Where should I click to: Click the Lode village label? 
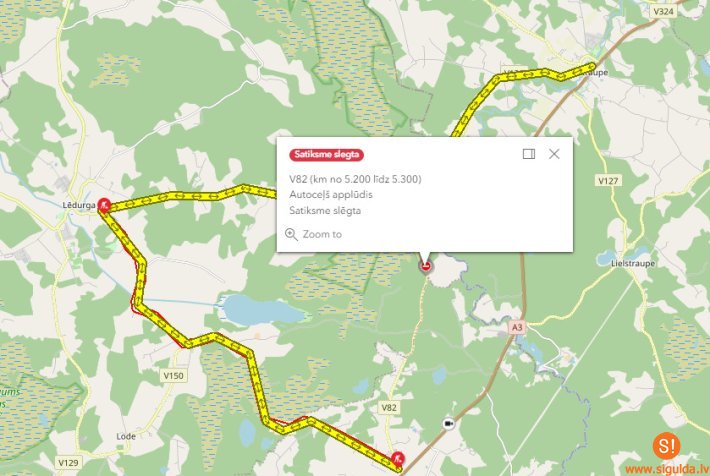(x=126, y=436)
